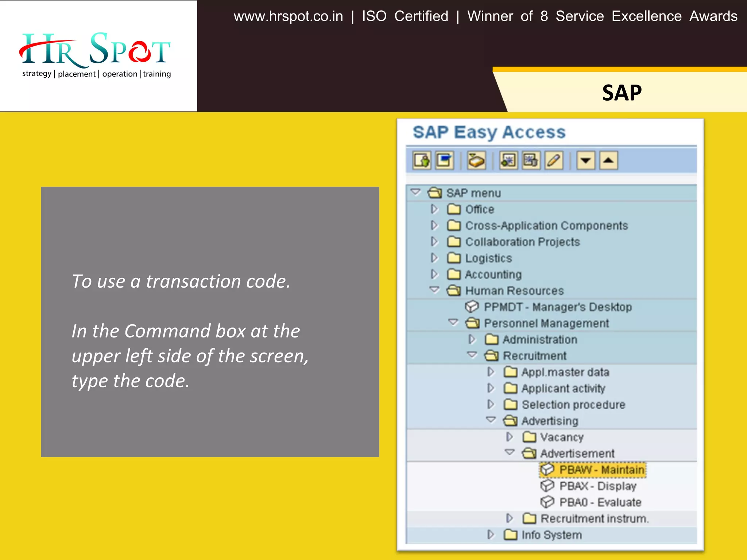Expand the Cross-Application Components arrow

[x=434, y=225]
